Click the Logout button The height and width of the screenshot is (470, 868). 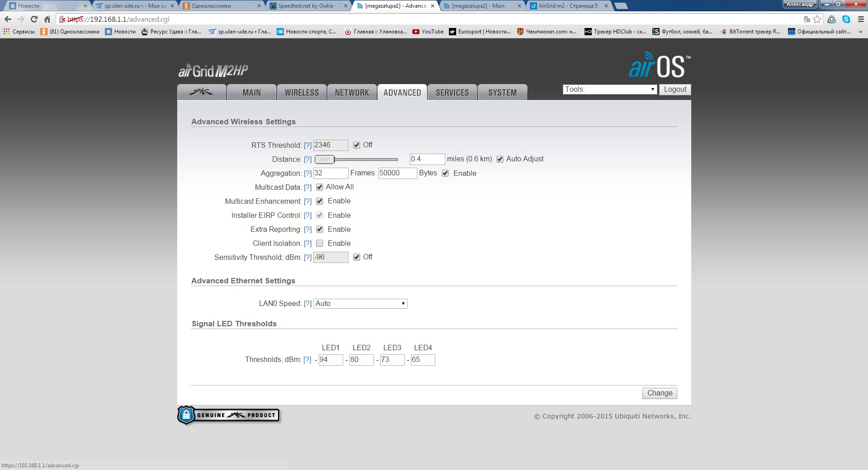(x=675, y=89)
